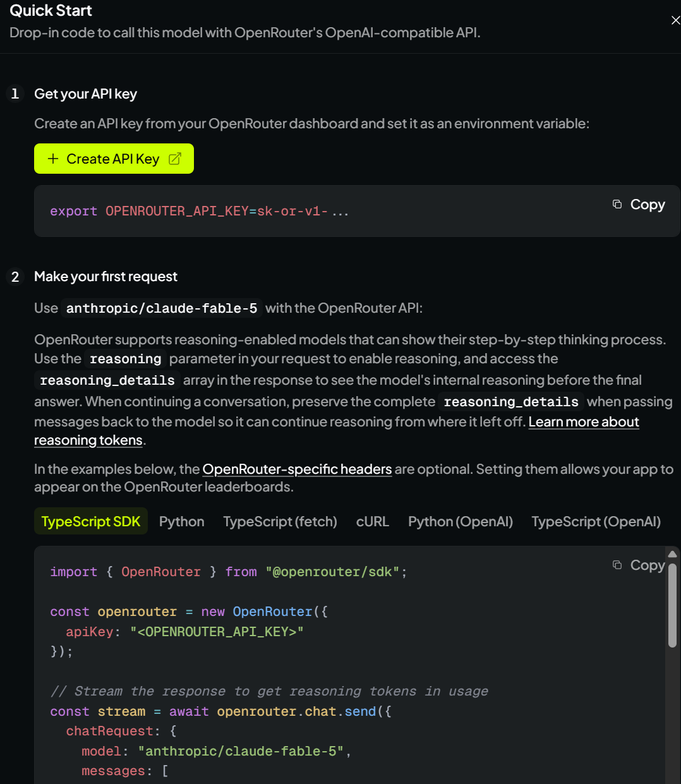The width and height of the screenshot is (681, 784).
Task: Open the 'Learn more about reasoning tokens' link
Action: coord(584,421)
